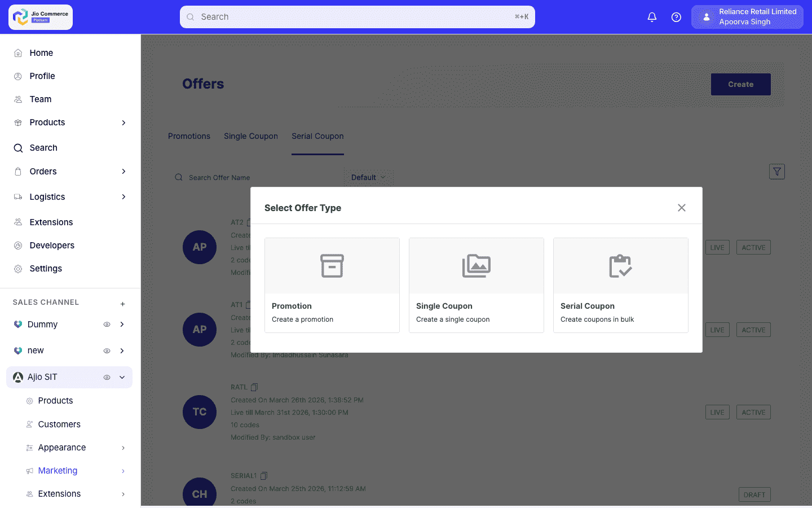Copy the SERIAL1 offer code
Screen dimensions: 812x508
(264, 475)
